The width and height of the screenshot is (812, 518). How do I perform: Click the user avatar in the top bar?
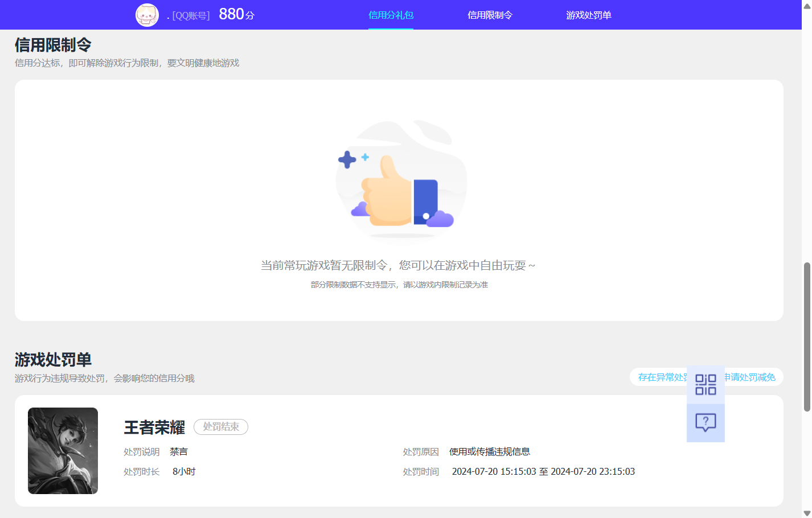point(146,15)
